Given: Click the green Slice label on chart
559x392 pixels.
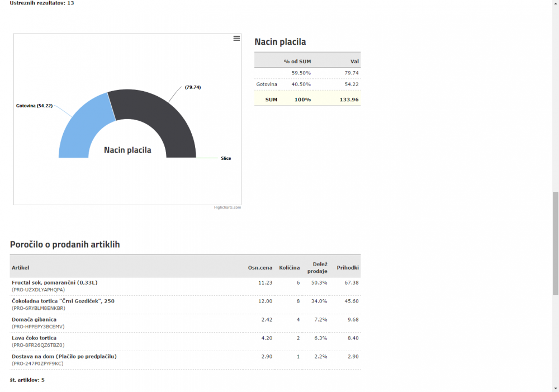Looking at the screenshot, I should pyautogui.click(x=226, y=158).
